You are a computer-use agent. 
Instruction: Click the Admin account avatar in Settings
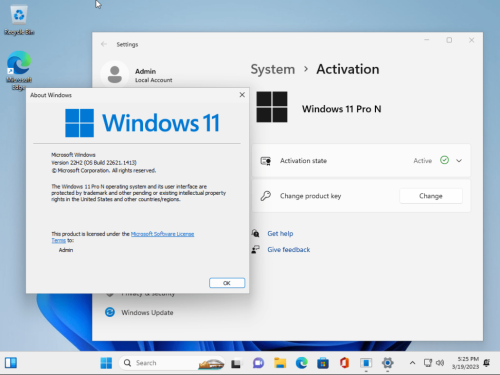point(115,74)
